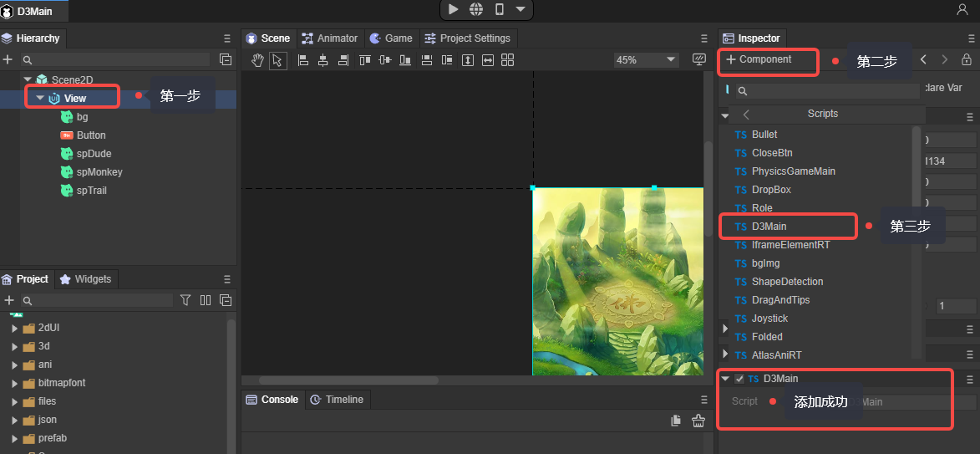The height and width of the screenshot is (454, 980).
Task: Open the user account icon
Action: 962,9
